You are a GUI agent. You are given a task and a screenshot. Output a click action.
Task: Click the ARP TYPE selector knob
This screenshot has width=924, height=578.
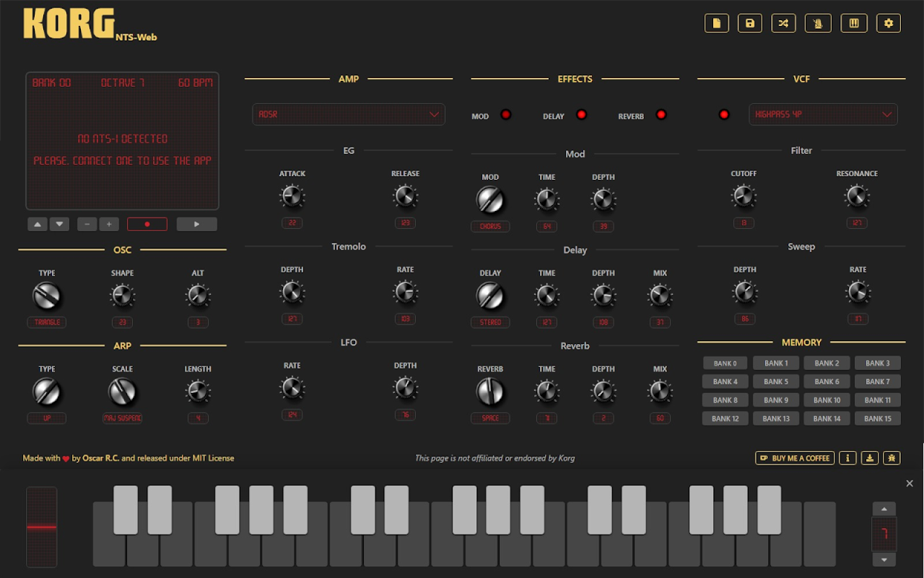[47, 392]
